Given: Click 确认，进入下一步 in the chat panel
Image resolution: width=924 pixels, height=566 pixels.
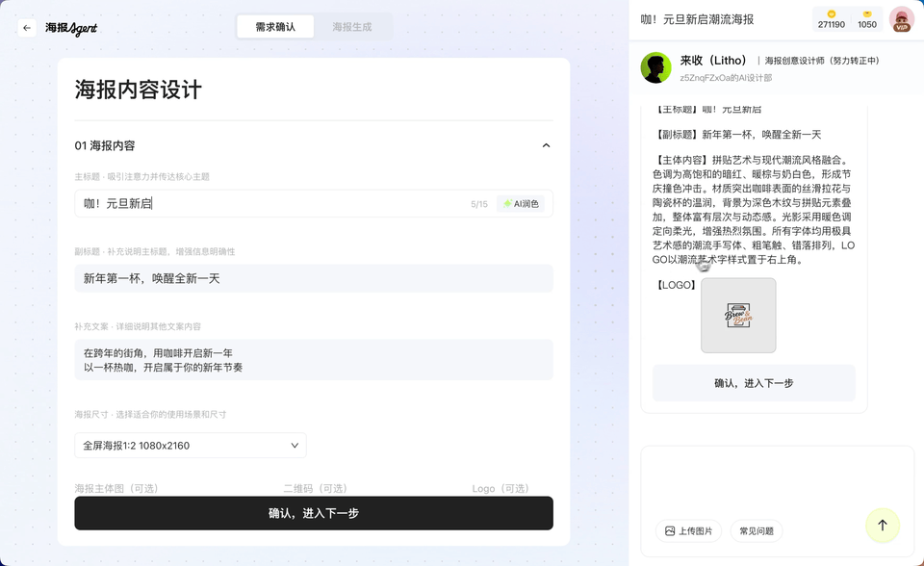Looking at the screenshot, I should 754,383.
